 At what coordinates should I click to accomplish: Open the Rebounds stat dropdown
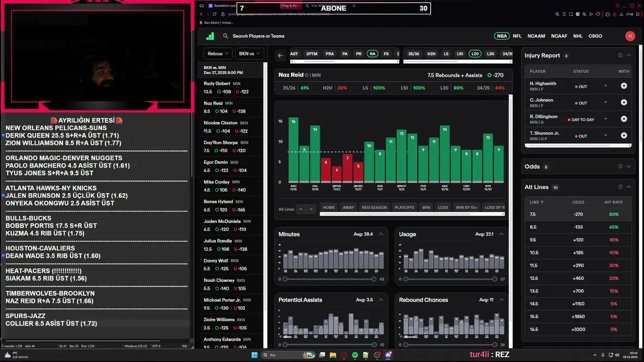point(218,54)
